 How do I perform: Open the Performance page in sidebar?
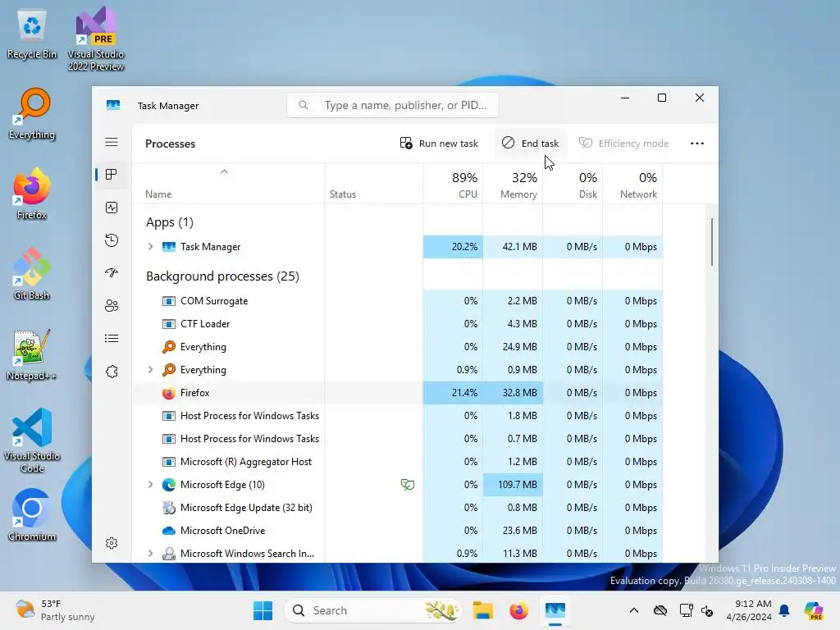112,208
